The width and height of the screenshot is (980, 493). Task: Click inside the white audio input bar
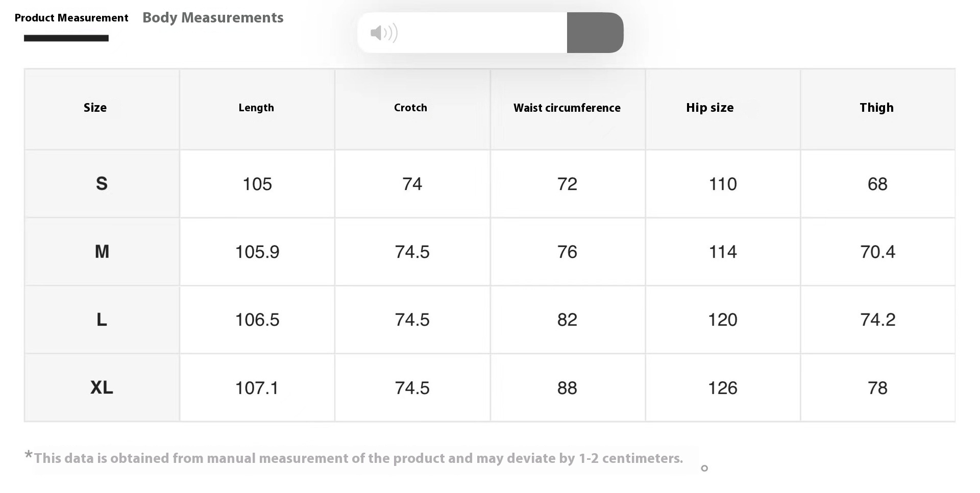click(462, 33)
